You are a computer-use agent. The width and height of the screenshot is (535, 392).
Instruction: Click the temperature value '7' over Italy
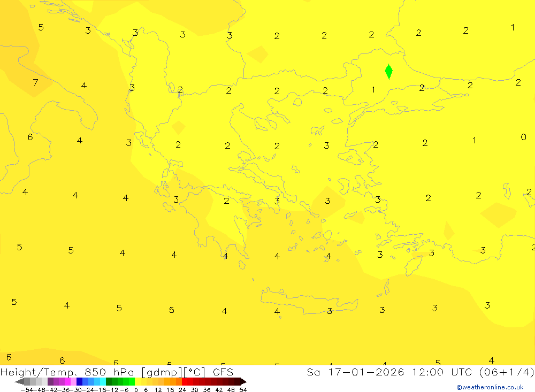(35, 82)
